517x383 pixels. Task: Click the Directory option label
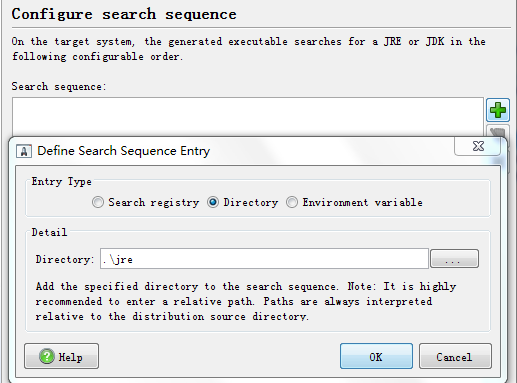[x=251, y=203]
